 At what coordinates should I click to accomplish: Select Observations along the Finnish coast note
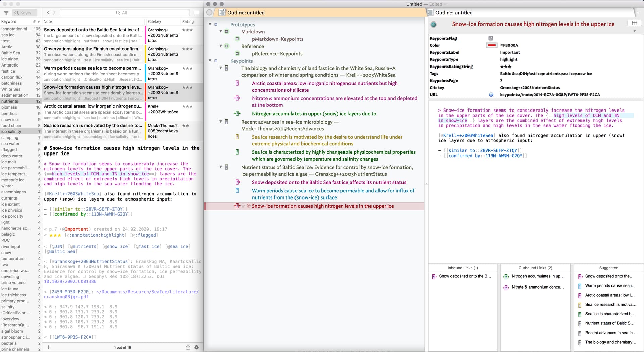click(123, 54)
